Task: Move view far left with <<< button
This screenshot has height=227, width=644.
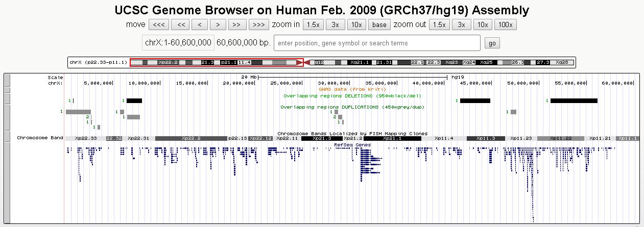Action: coord(158,24)
